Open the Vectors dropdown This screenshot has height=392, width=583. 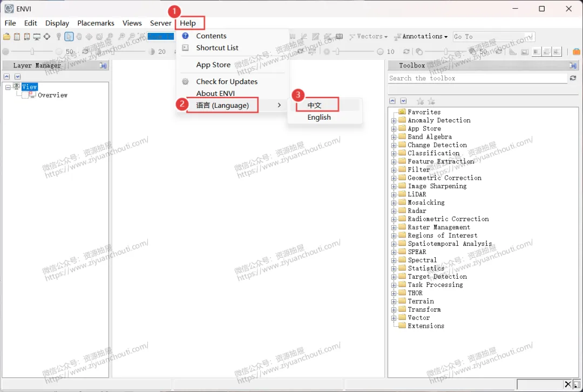385,37
